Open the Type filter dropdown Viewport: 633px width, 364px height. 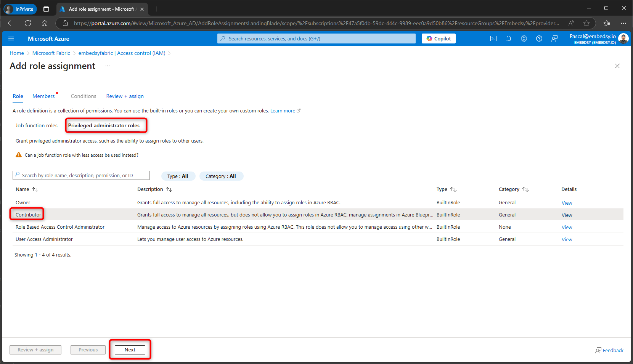[x=178, y=176]
